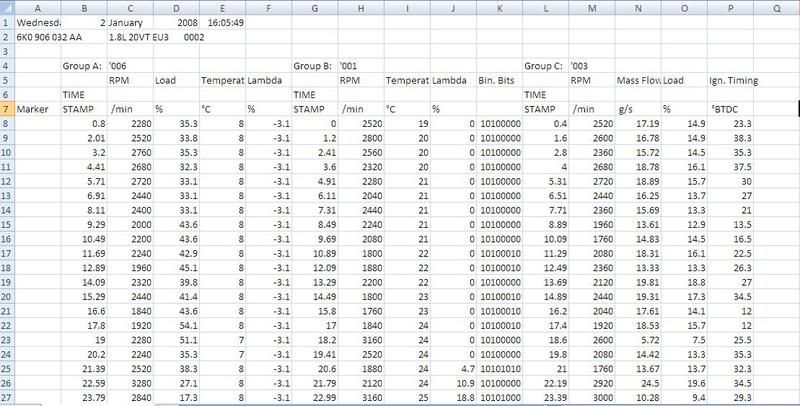This screenshot has height=406, width=800.
Task: Click the ignition timing cell '37.5'
Action: coord(731,167)
